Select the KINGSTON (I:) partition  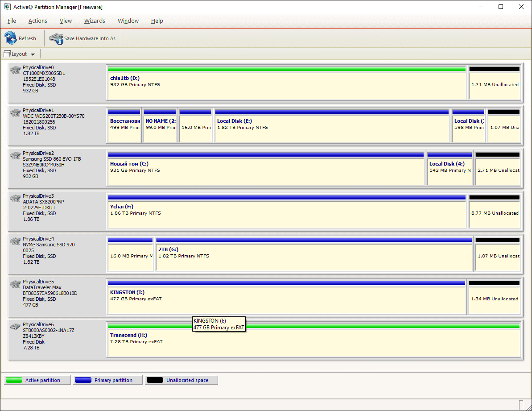tap(286, 297)
